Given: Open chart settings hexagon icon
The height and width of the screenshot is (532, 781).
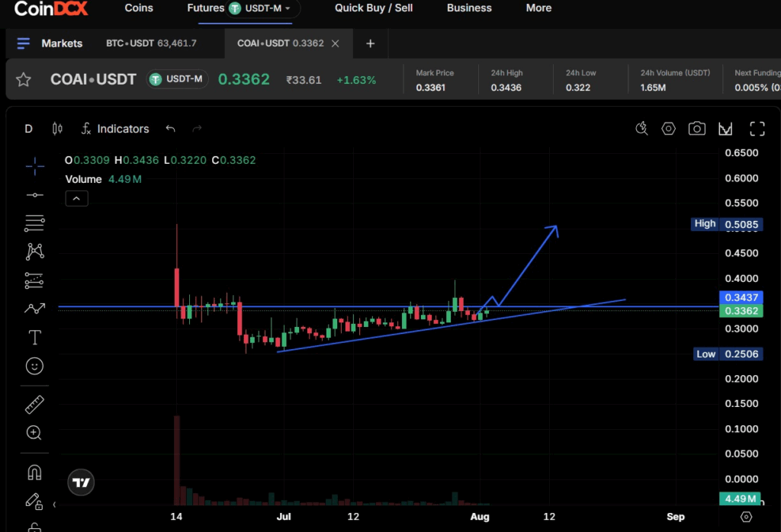Looking at the screenshot, I should [668, 128].
